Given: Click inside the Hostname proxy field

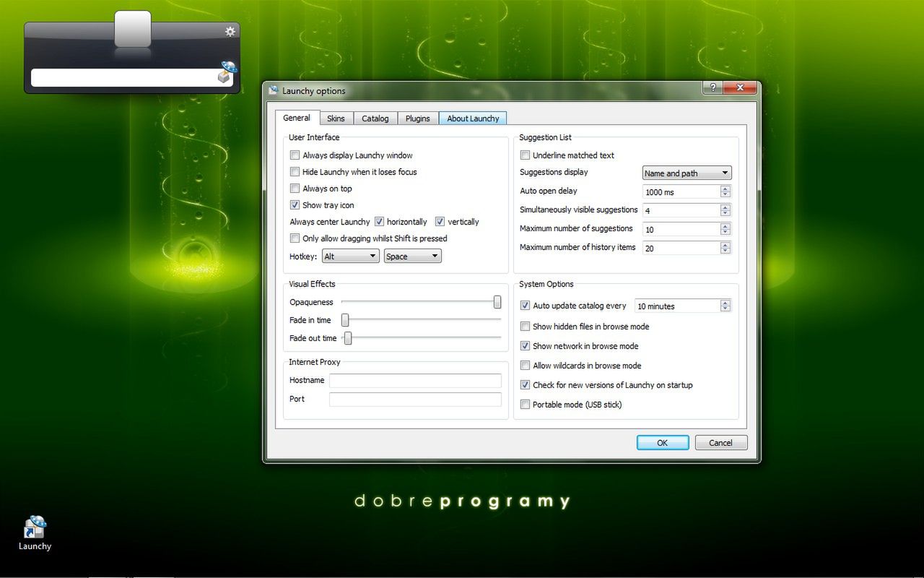Looking at the screenshot, I should click(x=415, y=381).
